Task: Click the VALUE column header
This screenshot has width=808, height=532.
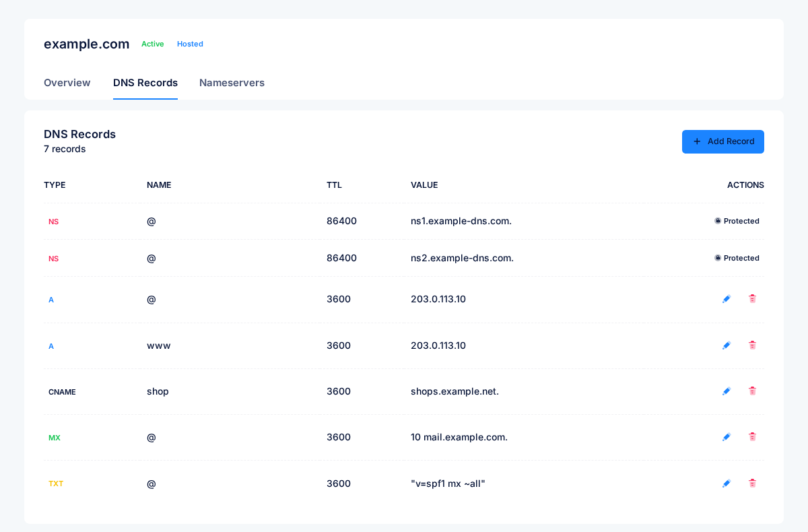Action: point(424,185)
